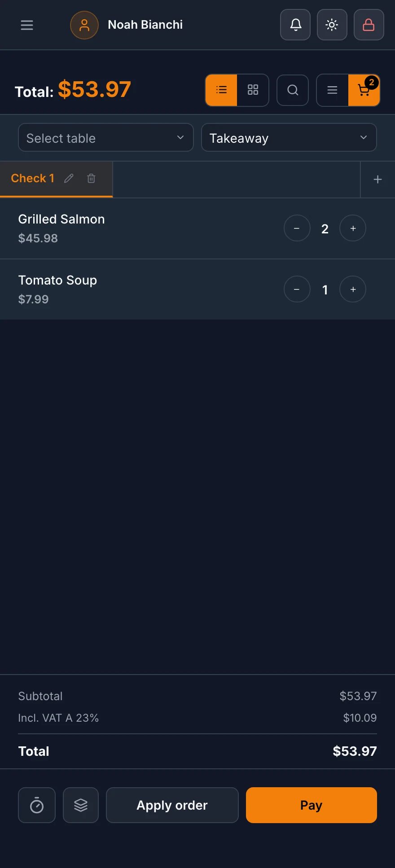Rename Check 1 with pencil icon
The height and width of the screenshot is (868, 395).
69,179
